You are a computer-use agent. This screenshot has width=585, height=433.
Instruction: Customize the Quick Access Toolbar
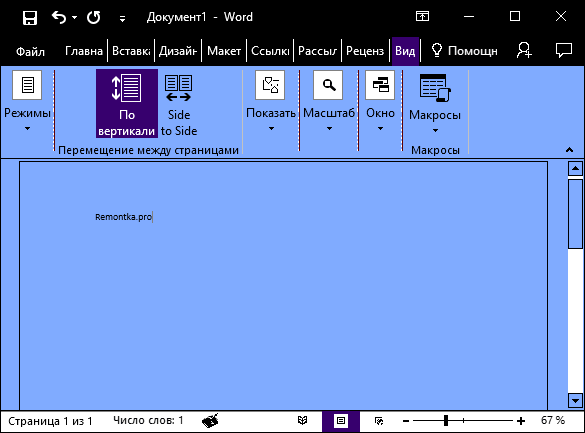122,19
